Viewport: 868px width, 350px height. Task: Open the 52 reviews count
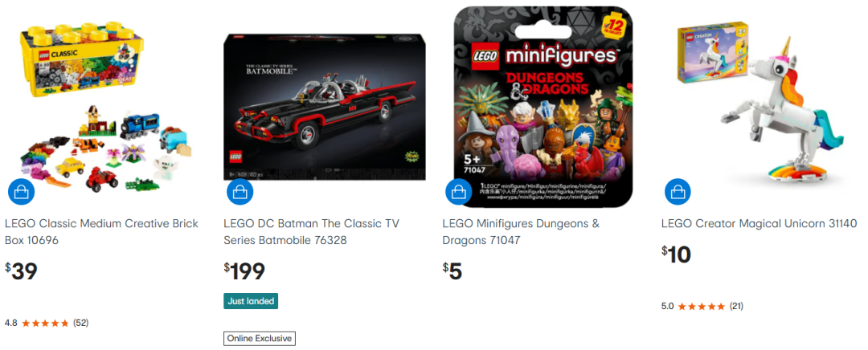[81, 323]
